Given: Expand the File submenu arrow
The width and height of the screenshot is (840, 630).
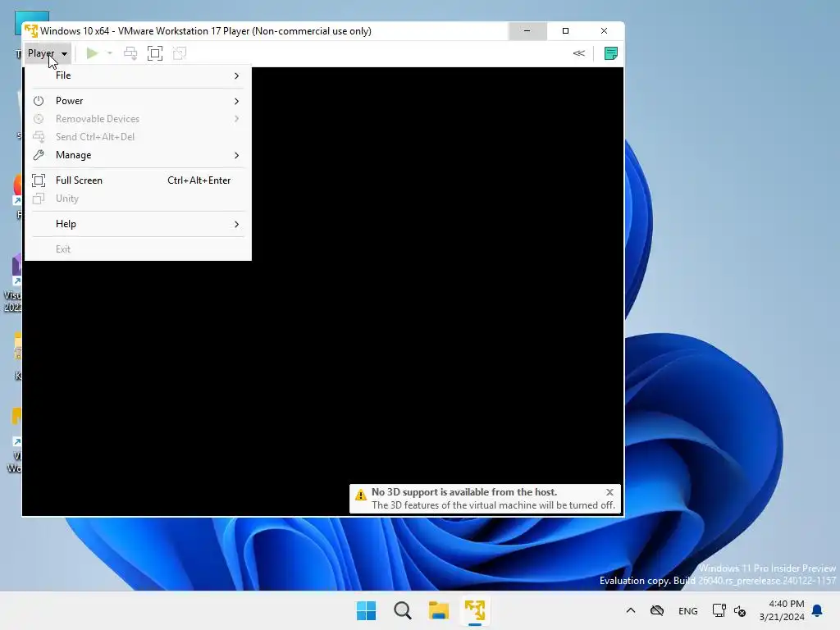Looking at the screenshot, I should point(236,75).
